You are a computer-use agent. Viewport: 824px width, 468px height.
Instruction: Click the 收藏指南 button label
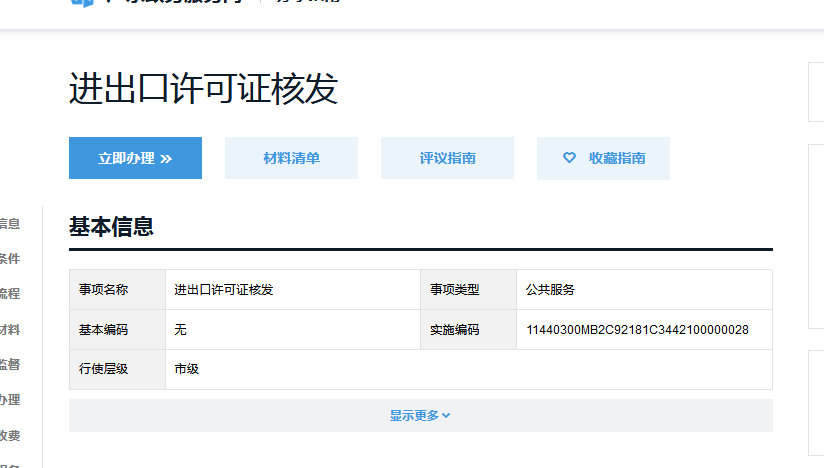point(616,158)
